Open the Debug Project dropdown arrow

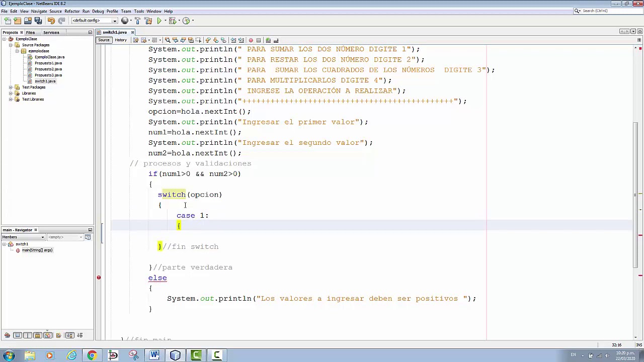[x=178, y=21]
